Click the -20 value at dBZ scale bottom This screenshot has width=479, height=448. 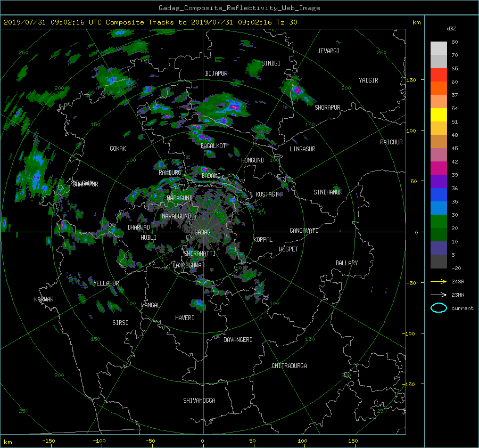[456, 268]
